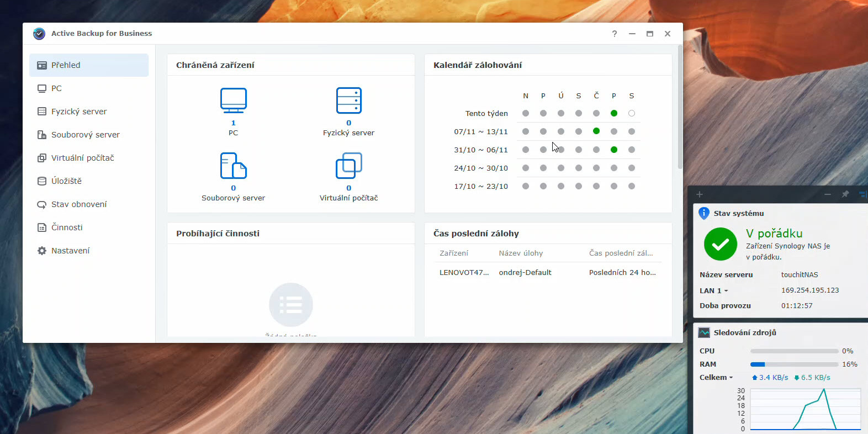Open the Virtuální počítač icon in protected devices

click(x=348, y=166)
